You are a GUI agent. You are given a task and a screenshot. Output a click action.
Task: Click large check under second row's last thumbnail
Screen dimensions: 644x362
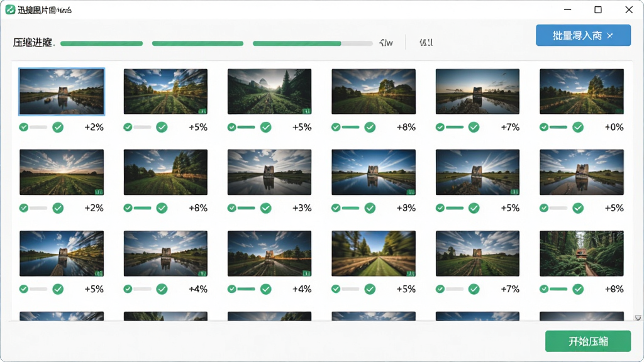pyautogui.click(x=578, y=208)
